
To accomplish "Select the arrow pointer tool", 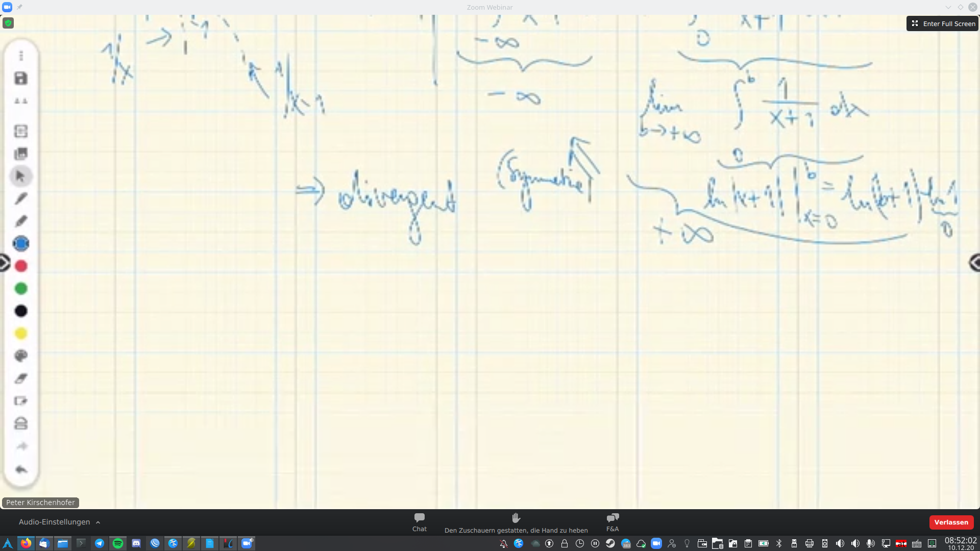I will (x=21, y=177).
